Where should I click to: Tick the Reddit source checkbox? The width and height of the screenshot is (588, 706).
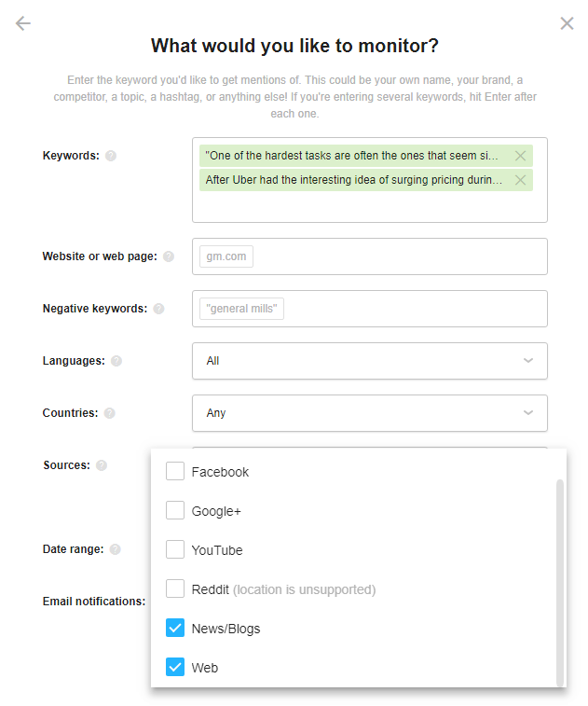pyautogui.click(x=175, y=588)
